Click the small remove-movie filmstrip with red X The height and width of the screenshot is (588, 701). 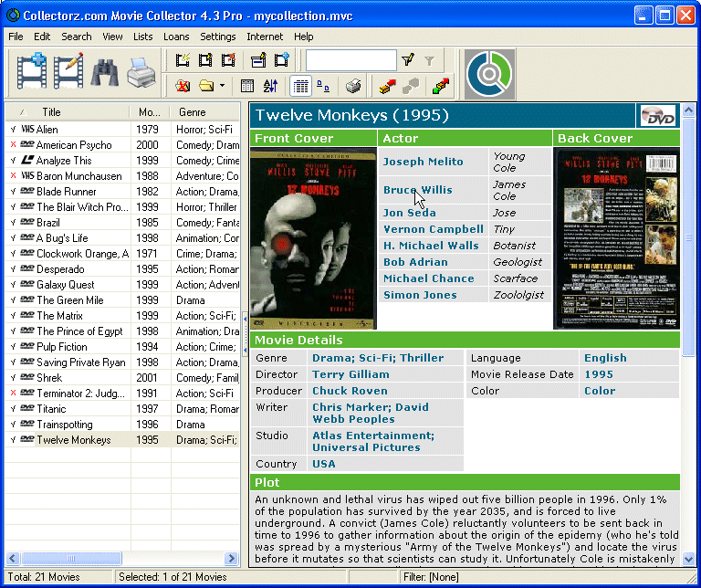click(228, 60)
